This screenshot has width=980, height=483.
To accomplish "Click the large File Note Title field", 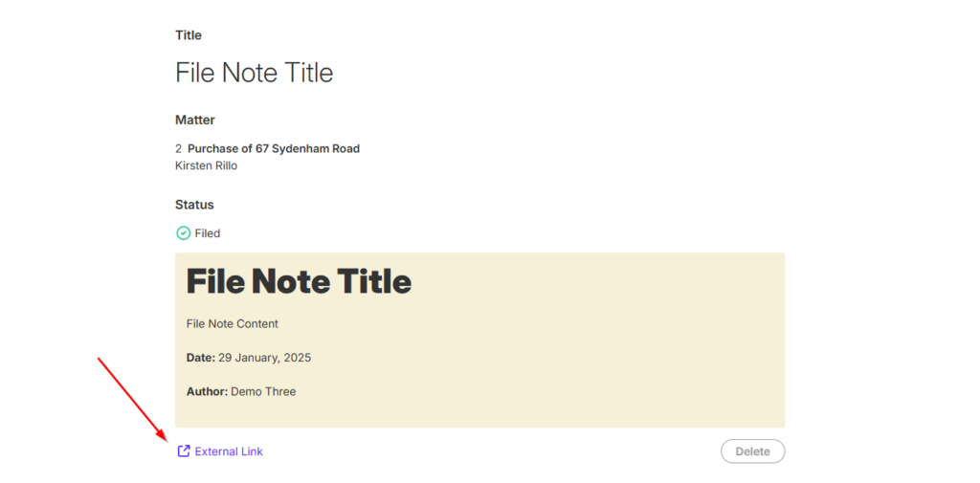I will point(255,73).
